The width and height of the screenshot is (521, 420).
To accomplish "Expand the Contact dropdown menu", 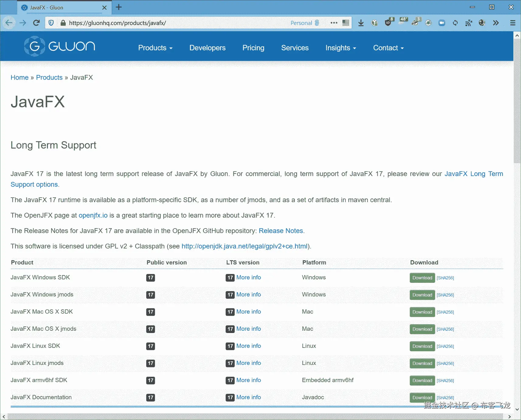I will pyautogui.click(x=388, y=48).
